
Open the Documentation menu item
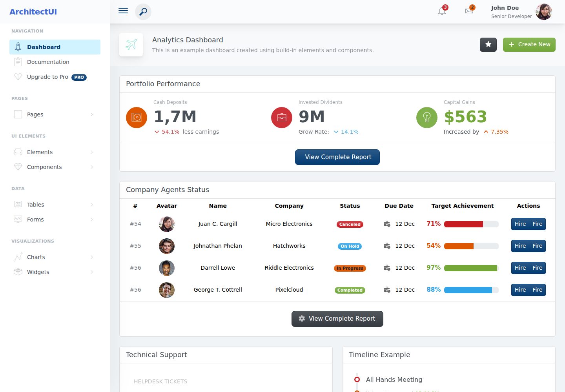[55, 62]
